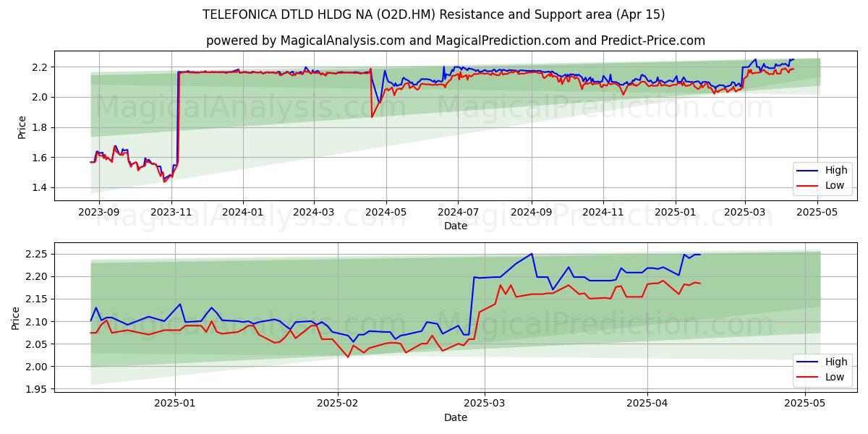Screen dimensions: 868x434
Task: Click the '2025-03' tick on lower chart
Action: (485, 404)
